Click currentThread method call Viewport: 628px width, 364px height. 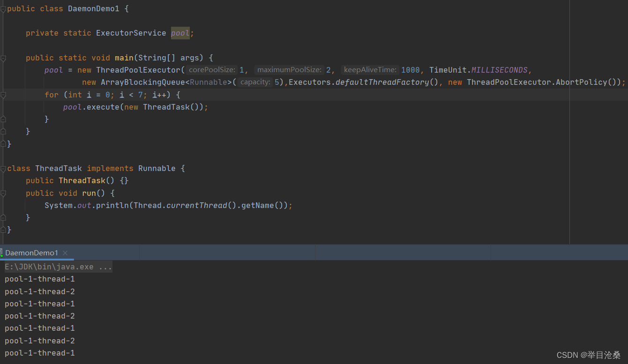tap(197, 206)
